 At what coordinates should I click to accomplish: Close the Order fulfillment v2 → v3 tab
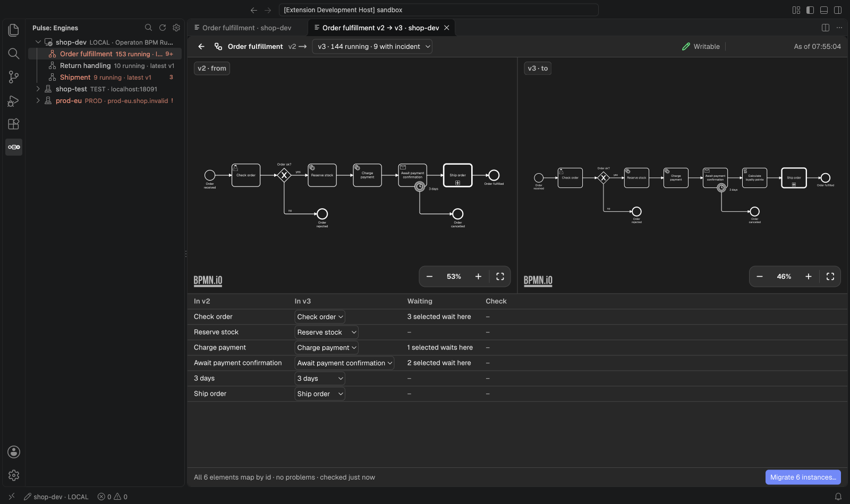(447, 28)
